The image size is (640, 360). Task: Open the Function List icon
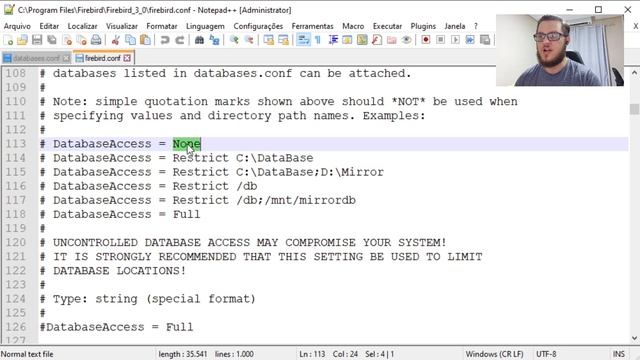coord(377,40)
